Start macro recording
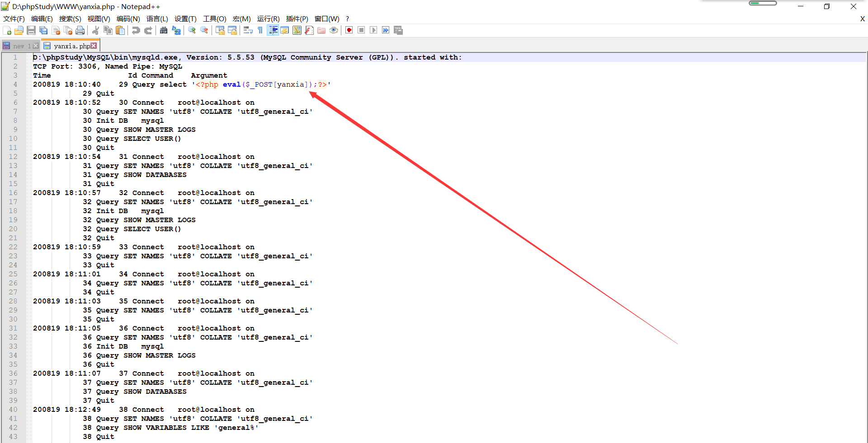The height and width of the screenshot is (443, 868). coord(349,30)
